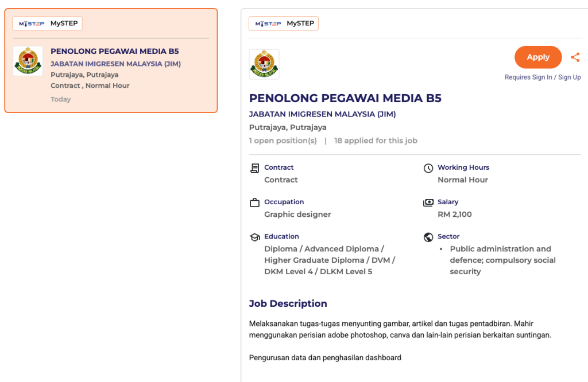The image size is (588, 382).
Task: Click the Job Description heading
Action: tap(288, 303)
